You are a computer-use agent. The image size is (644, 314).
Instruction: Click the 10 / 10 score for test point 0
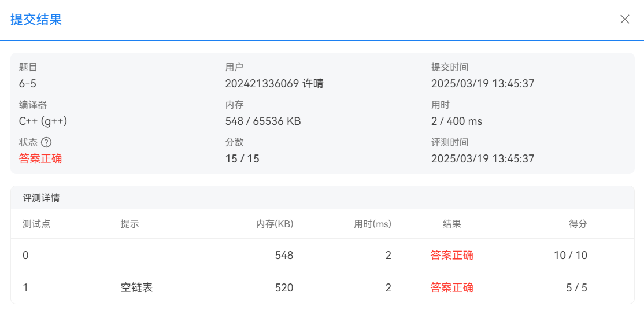pos(571,255)
